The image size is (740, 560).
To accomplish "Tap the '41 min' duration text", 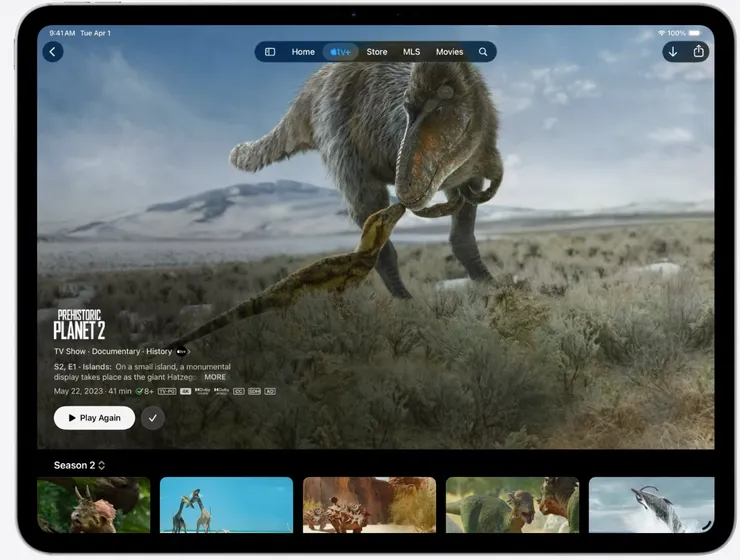I will coord(120,391).
